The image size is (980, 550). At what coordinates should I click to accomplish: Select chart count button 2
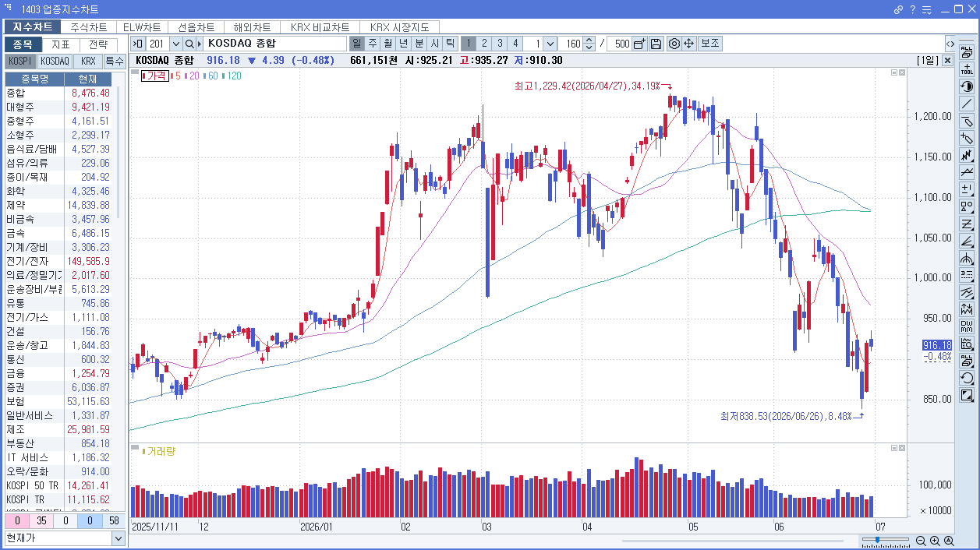484,44
